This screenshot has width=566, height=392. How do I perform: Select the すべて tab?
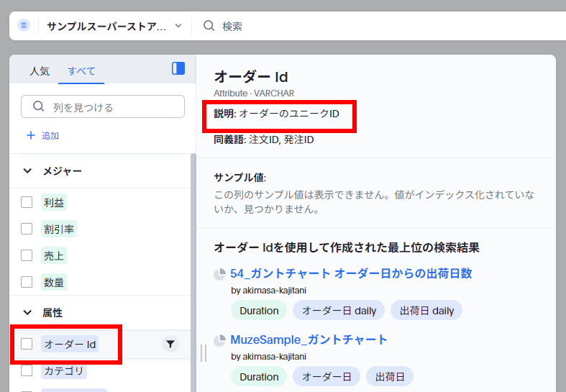click(81, 71)
